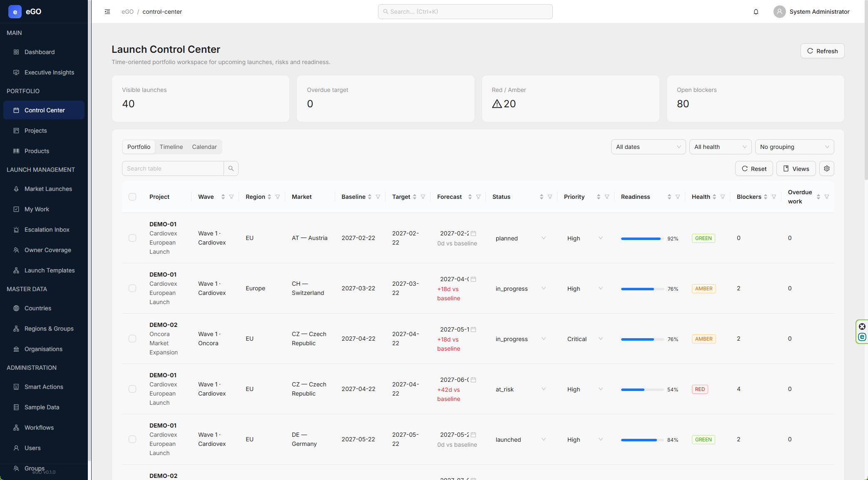Change the at_risk status dropdown
Screen dimensions: 868x480
click(520, 389)
